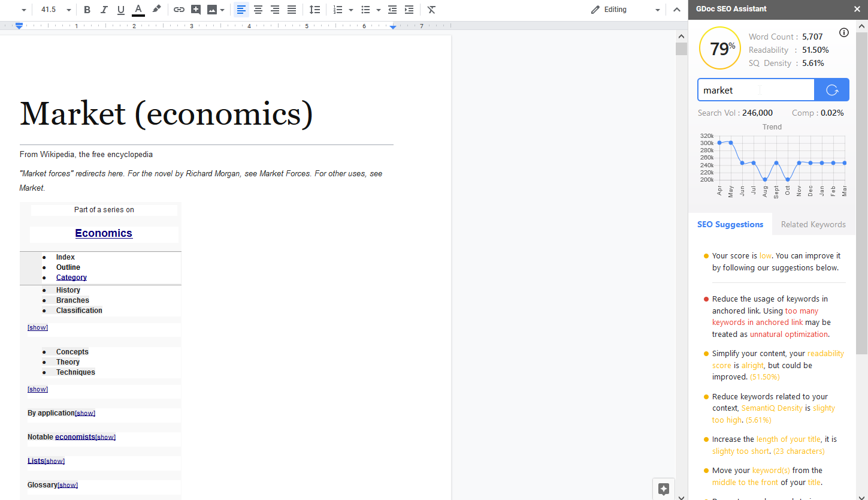Switch to SEO Suggestions tab
Viewport: 868px width, 500px height.
[730, 224]
